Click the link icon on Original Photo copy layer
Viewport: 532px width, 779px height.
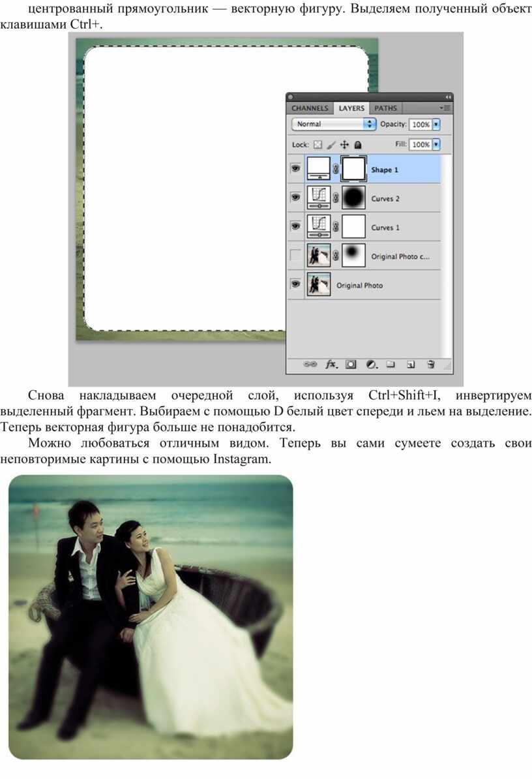[x=336, y=255]
